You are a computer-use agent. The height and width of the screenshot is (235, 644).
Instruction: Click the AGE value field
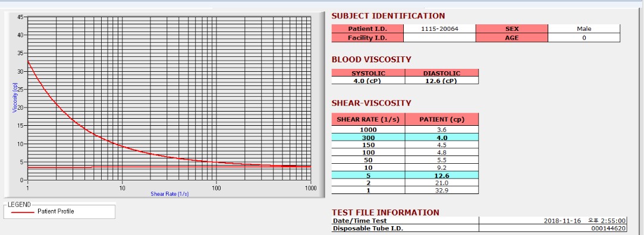pyautogui.click(x=583, y=38)
